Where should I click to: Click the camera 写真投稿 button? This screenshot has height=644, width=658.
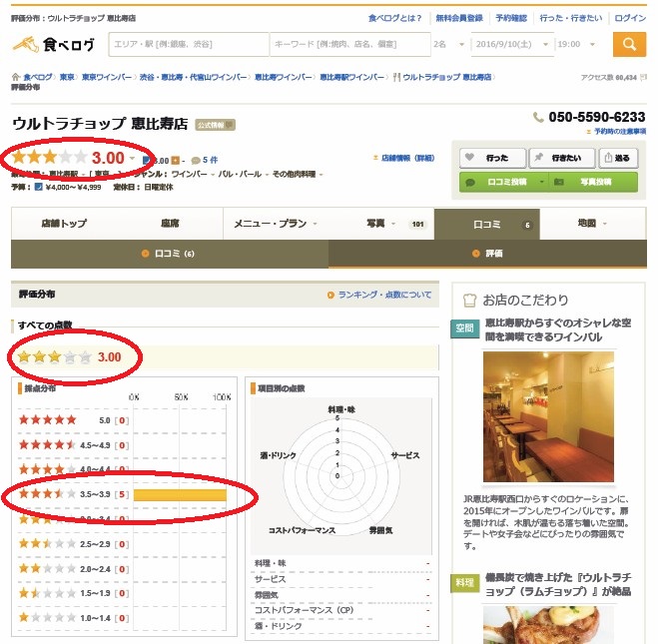tap(593, 182)
